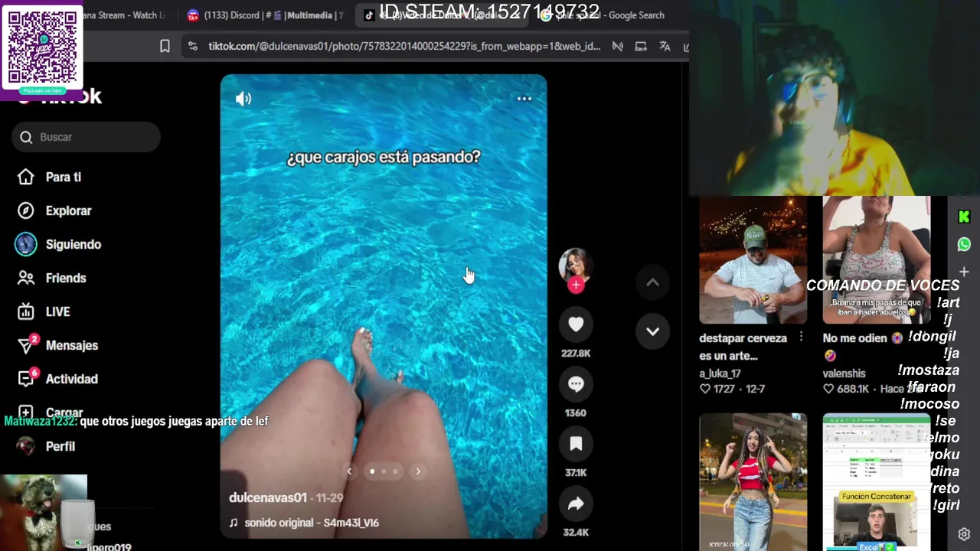
Task: Open options for the destapar cerveza video
Action: [801, 337]
